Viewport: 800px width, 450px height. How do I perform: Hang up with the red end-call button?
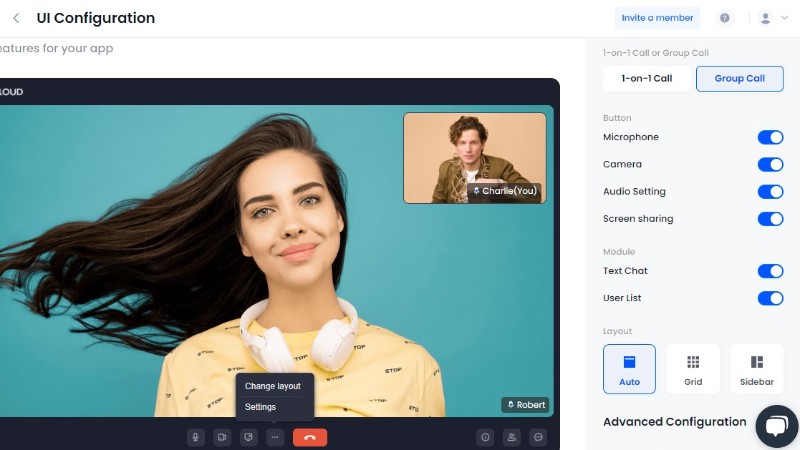click(x=310, y=437)
